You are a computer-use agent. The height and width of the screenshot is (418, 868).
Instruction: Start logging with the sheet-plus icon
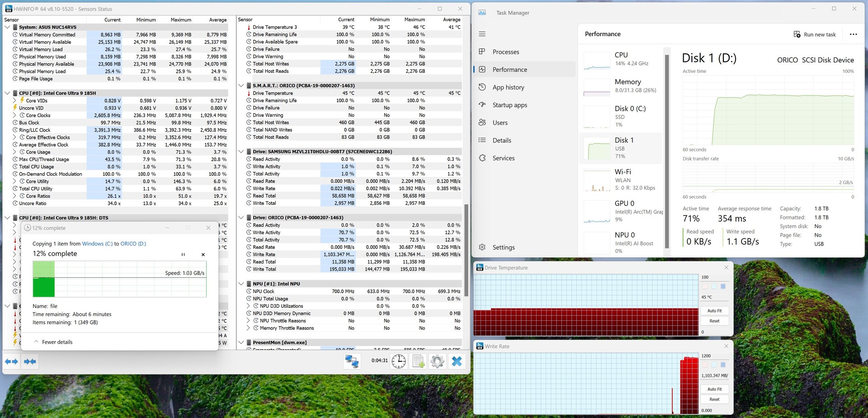click(418, 361)
